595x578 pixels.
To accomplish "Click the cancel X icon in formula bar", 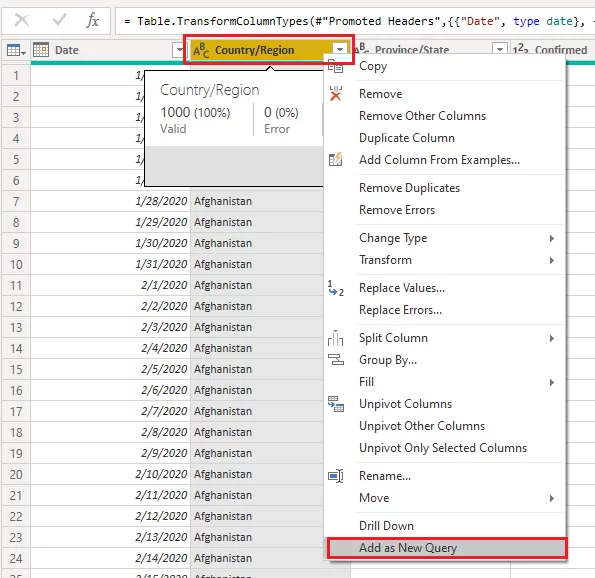I will point(22,20).
